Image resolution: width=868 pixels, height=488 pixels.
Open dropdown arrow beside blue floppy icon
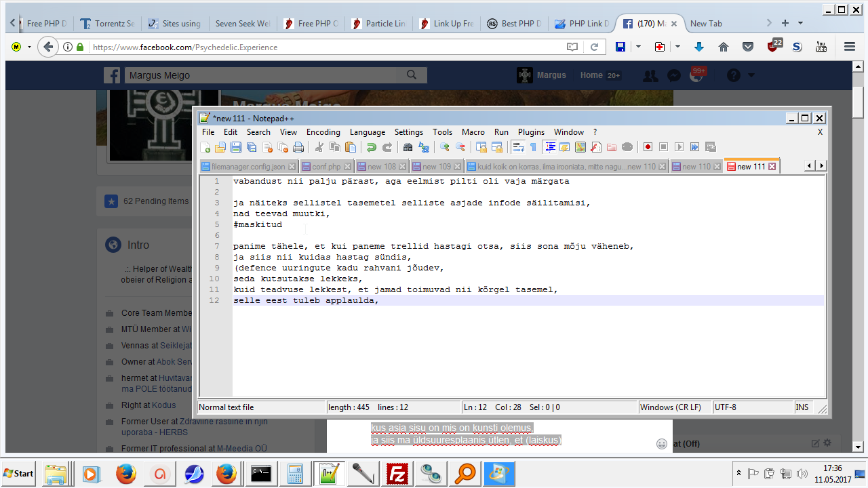coord(637,47)
